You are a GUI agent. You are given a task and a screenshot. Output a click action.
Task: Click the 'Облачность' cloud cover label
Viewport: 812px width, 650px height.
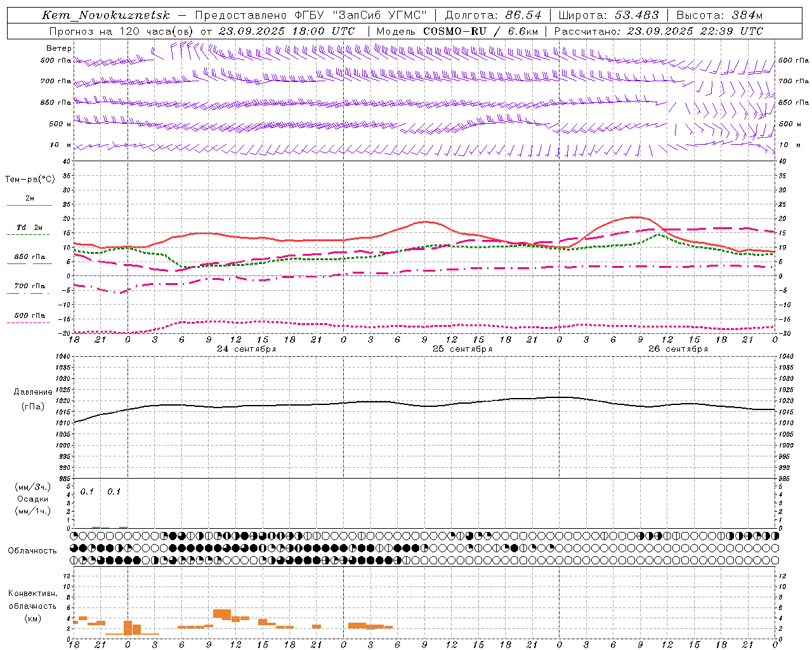[x=32, y=550]
